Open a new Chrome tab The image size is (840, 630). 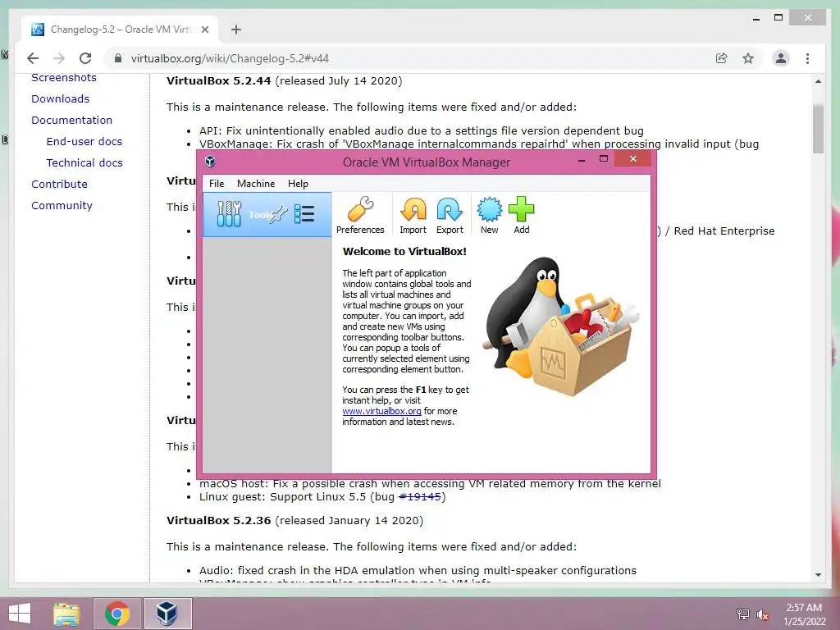pyautogui.click(x=235, y=30)
